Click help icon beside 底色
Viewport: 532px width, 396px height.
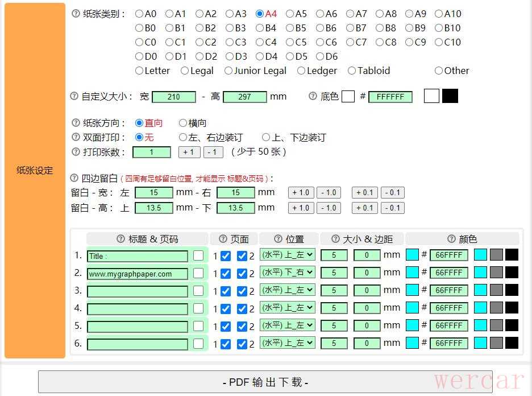[x=313, y=96]
